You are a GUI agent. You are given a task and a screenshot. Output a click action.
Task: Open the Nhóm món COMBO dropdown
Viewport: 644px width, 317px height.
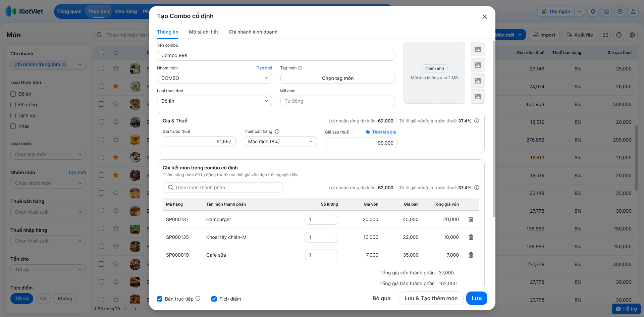tap(214, 78)
